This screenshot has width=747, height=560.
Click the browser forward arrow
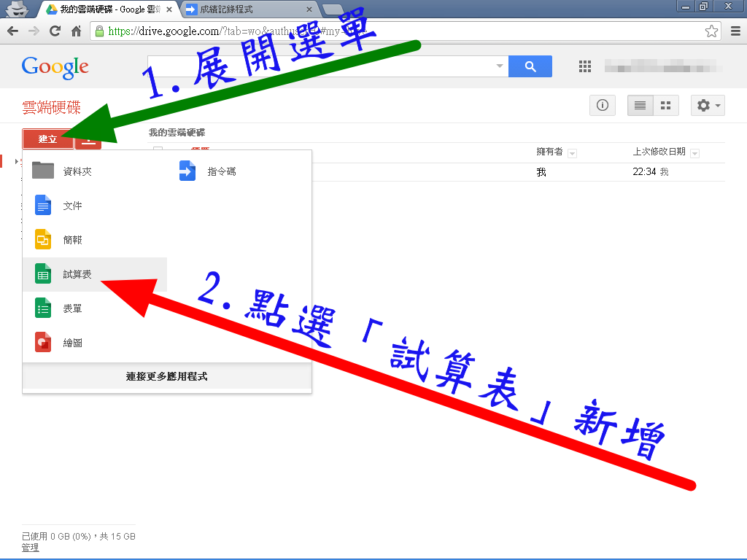click(x=34, y=31)
